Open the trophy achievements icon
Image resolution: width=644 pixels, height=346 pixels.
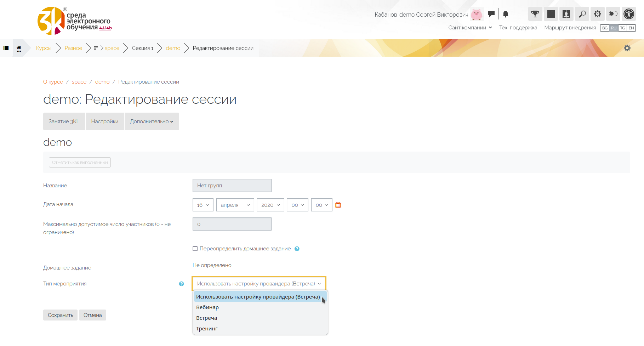[x=535, y=14]
